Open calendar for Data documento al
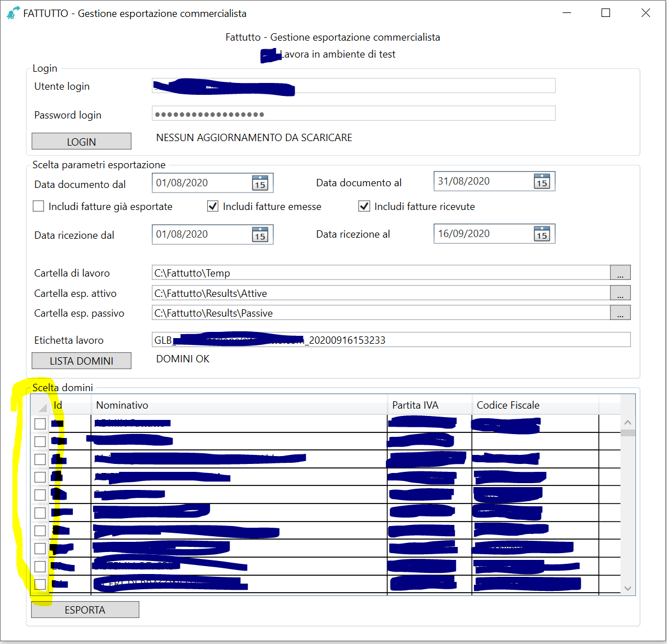 coord(542,181)
